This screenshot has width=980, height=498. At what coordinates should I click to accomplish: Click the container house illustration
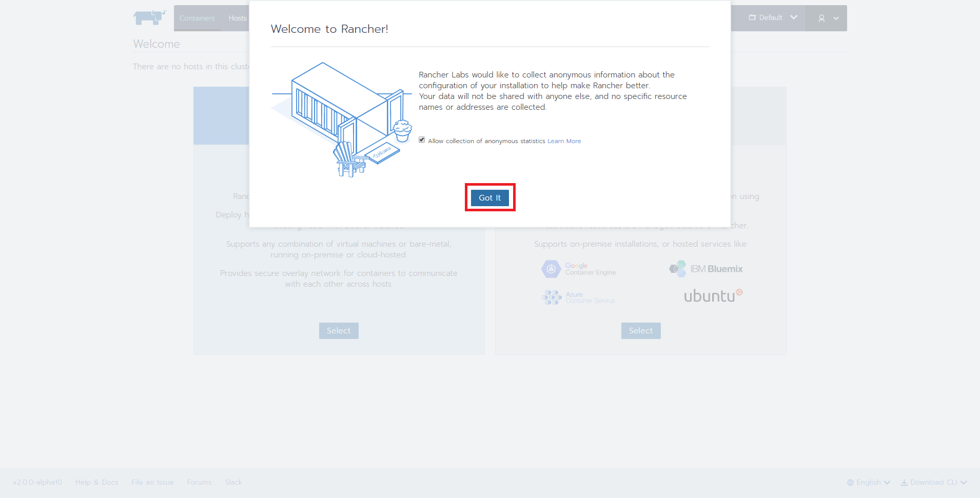point(342,119)
